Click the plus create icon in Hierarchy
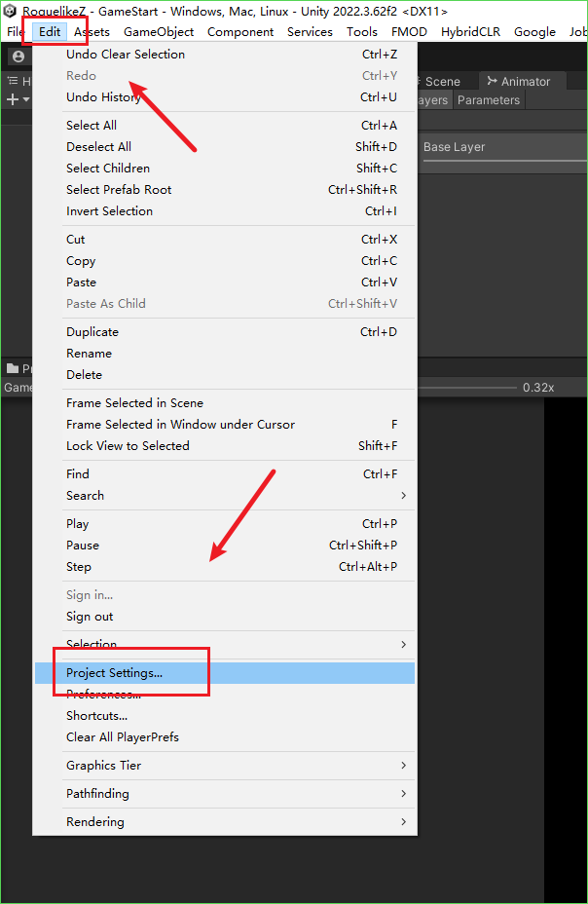 click(x=13, y=100)
